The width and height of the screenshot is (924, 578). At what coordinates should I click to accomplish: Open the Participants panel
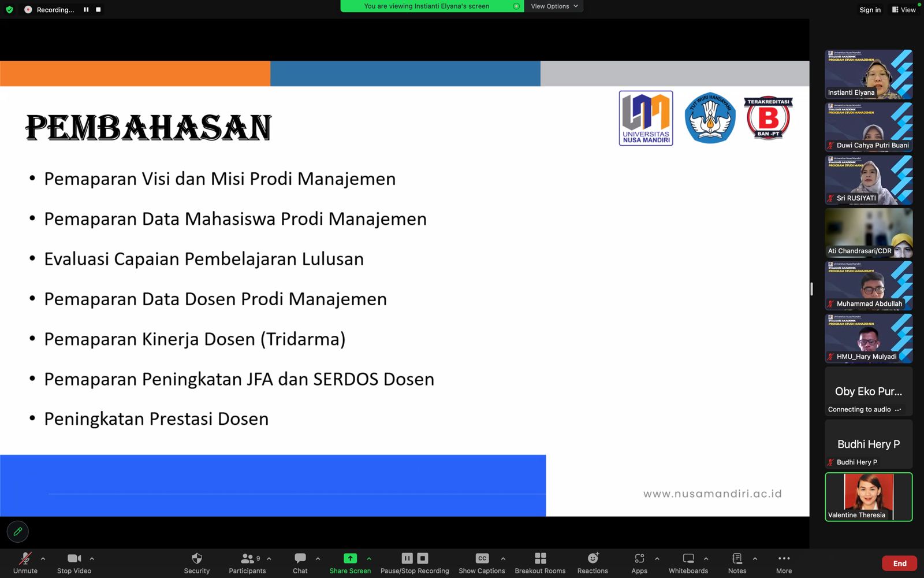[x=247, y=563]
